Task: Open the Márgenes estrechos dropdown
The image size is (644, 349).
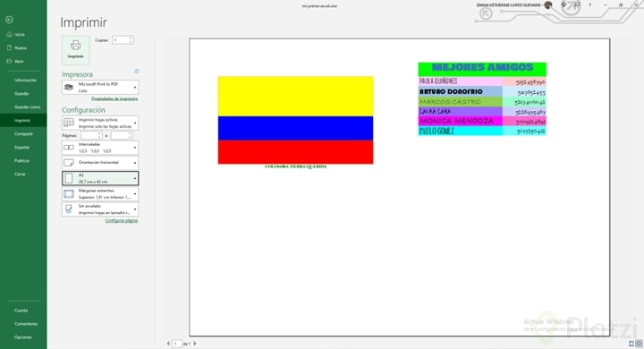Action: click(100, 193)
